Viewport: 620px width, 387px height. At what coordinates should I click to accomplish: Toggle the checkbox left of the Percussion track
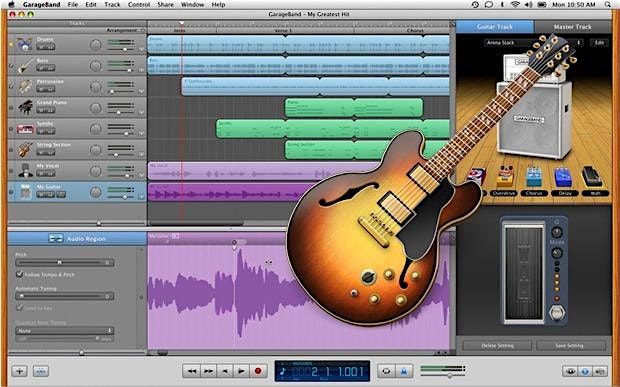click(11, 86)
